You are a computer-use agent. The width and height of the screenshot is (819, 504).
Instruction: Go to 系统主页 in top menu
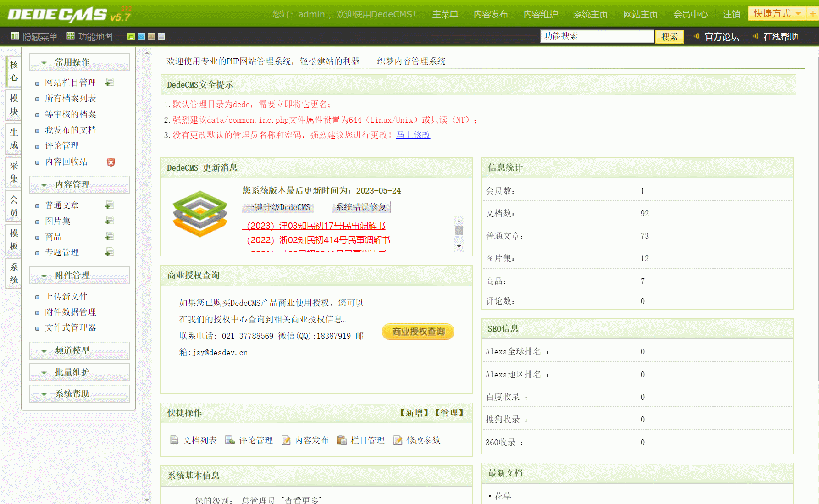click(591, 14)
